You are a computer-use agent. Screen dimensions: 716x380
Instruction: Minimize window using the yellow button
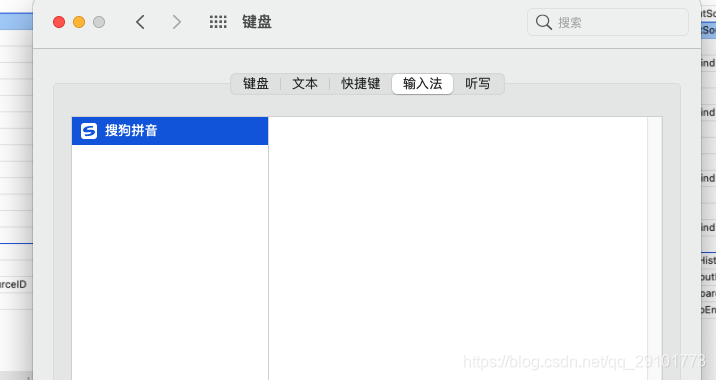click(x=79, y=22)
